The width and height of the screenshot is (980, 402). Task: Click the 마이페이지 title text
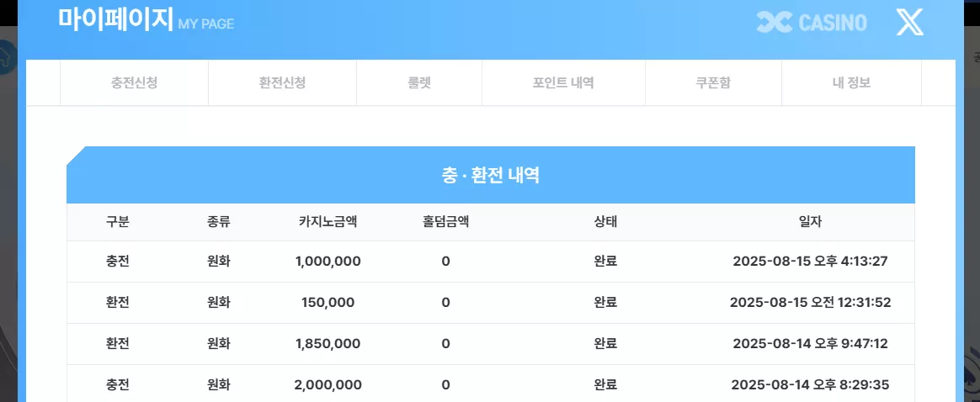pos(115,19)
